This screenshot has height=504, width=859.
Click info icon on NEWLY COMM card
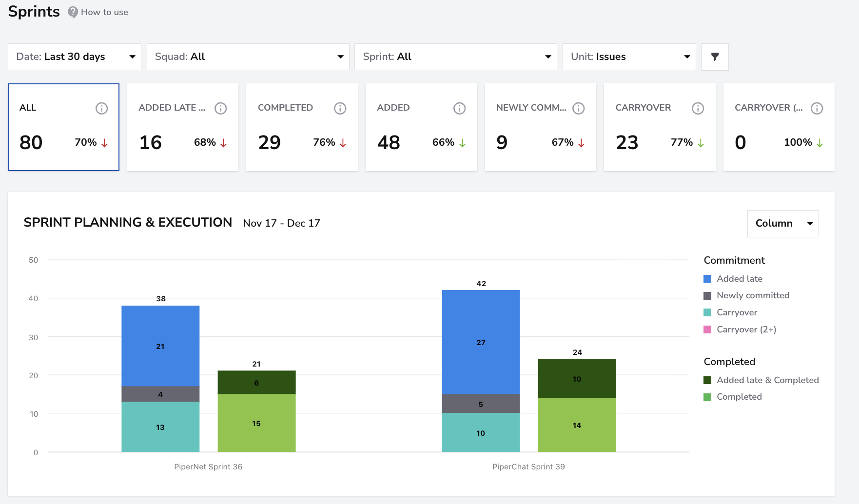click(x=578, y=108)
